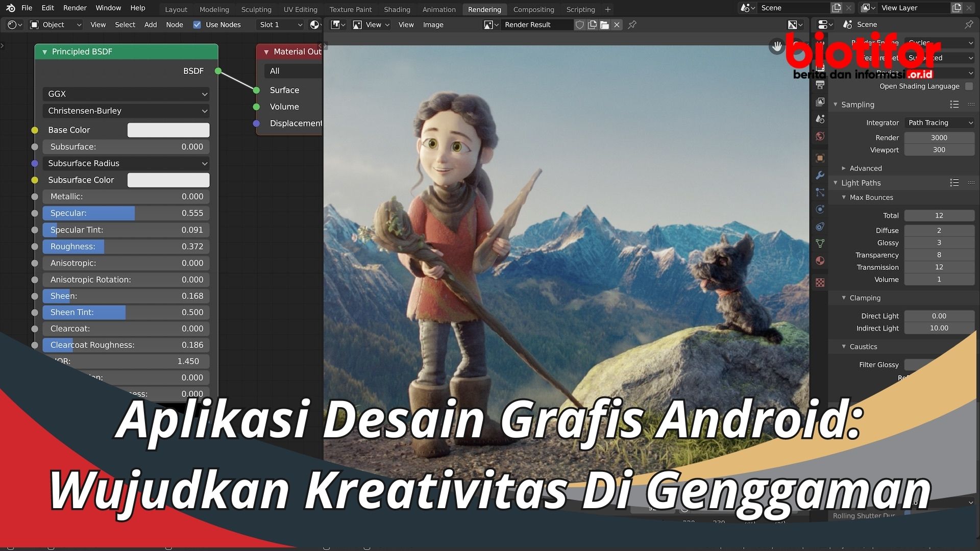This screenshot has width=980, height=551.
Task: Unlink the Render Result image with X
Action: click(x=617, y=24)
